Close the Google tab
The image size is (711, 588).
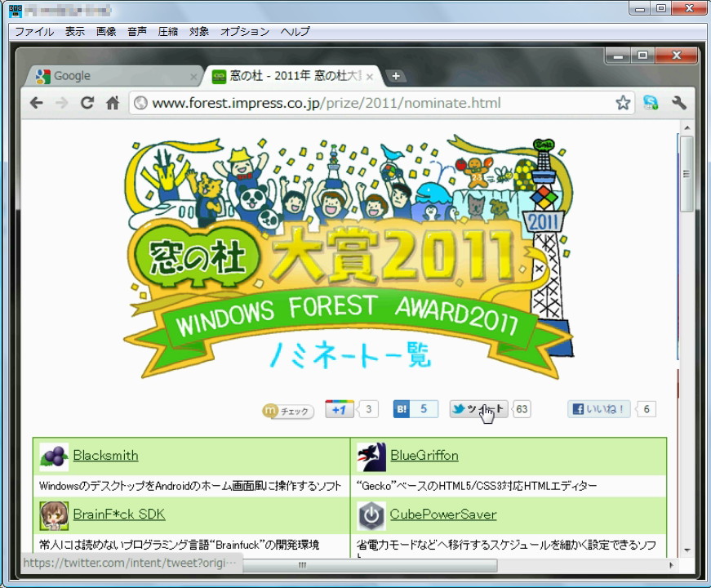coord(193,77)
